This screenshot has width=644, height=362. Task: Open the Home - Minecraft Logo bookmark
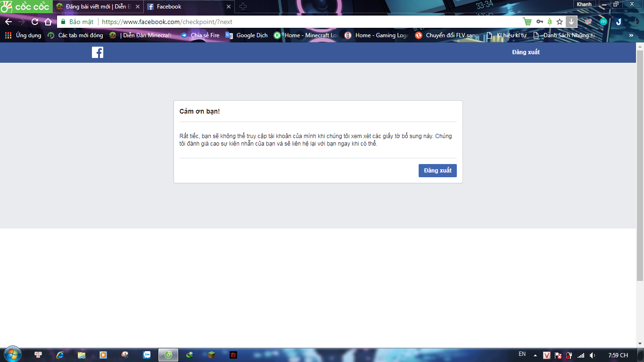coord(306,35)
